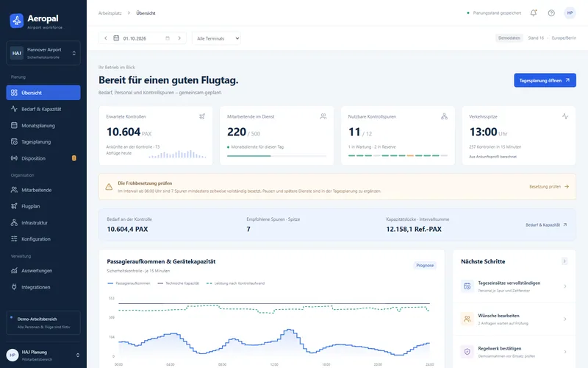Image resolution: width=588 pixels, height=368 pixels.
Task: Click the 13:00 Uhr peak value
Action: pyautogui.click(x=488, y=132)
